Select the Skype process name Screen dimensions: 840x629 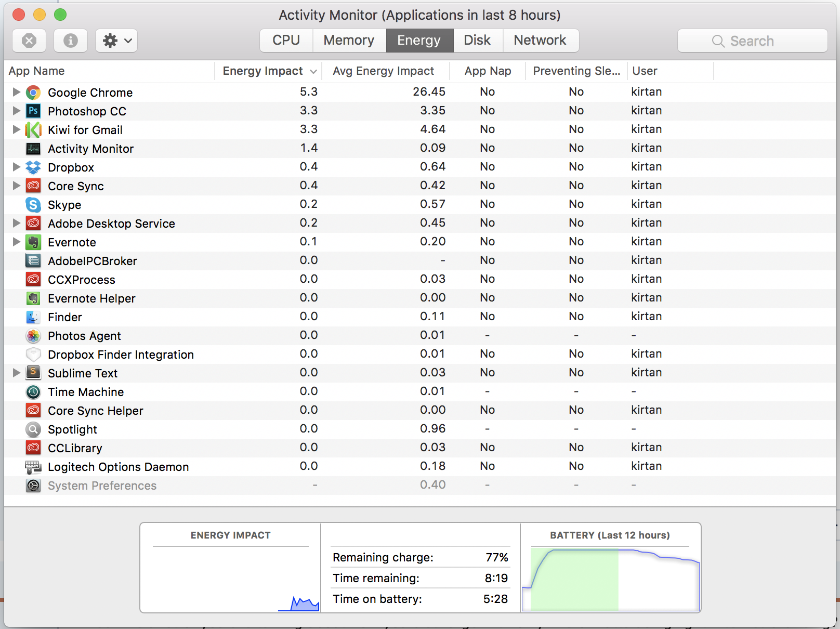tap(64, 205)
